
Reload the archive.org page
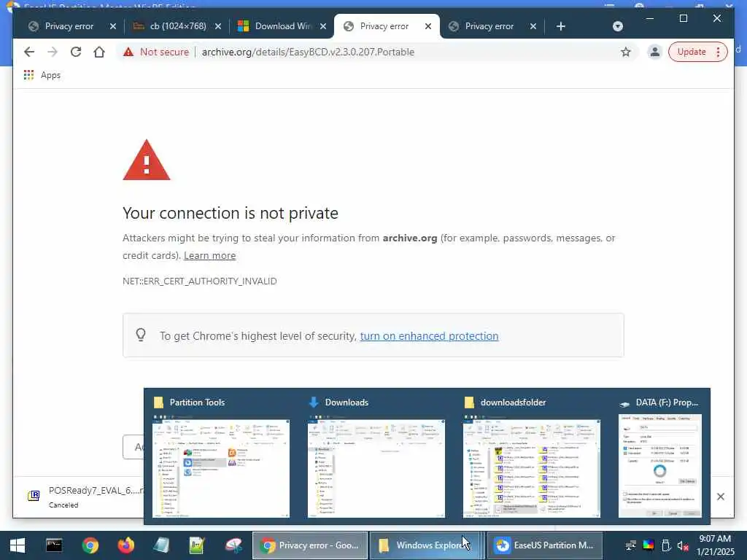[76, 52]
